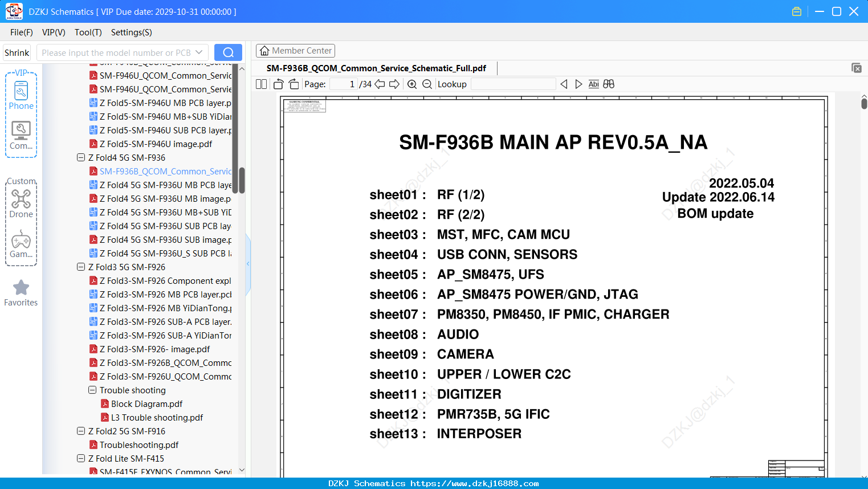The width and height of the screenshot is (868, 489).
Task: Open the Tool(T) menu
Action: (88, 32)
